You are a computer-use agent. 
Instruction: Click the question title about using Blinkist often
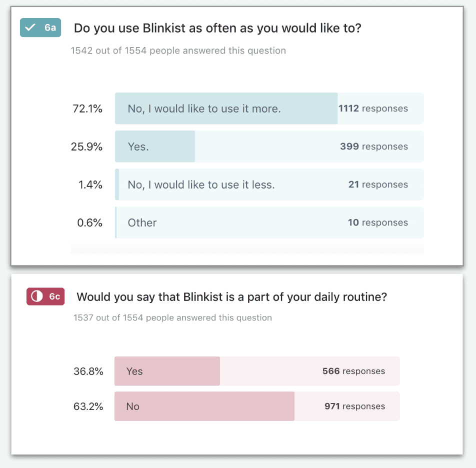(217, 28)
